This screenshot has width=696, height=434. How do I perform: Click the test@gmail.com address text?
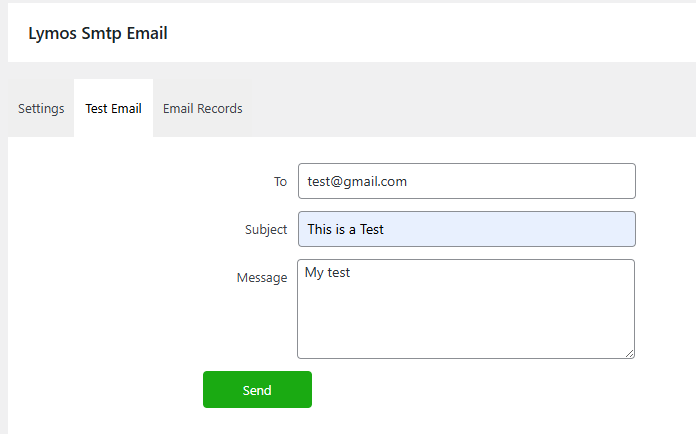(x=357, y=182)
